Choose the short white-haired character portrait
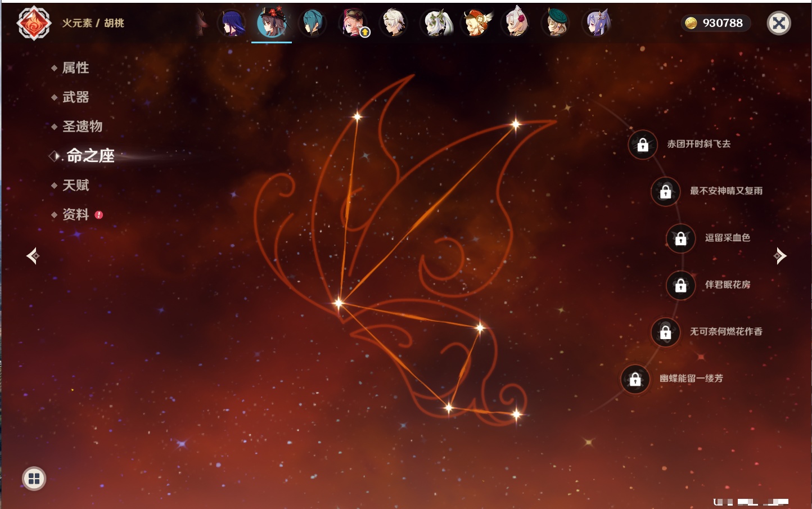Viewport: 812px width, 509px height. tap(394, 24)
